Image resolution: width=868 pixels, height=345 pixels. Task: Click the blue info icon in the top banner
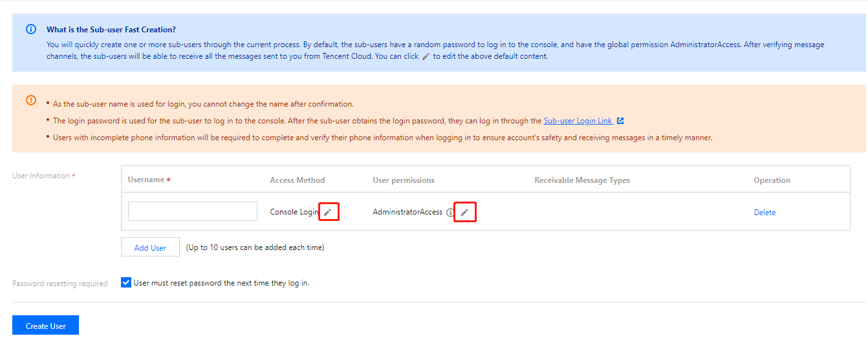coord(31,30)
